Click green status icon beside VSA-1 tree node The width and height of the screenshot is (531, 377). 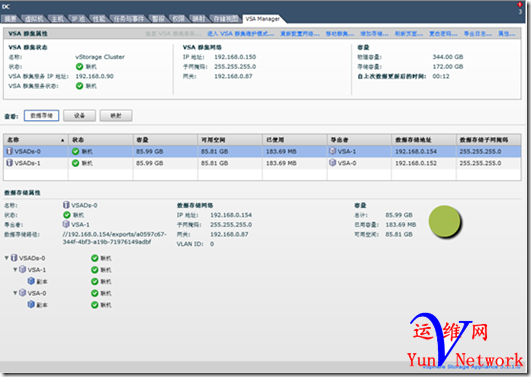[94, 270]
